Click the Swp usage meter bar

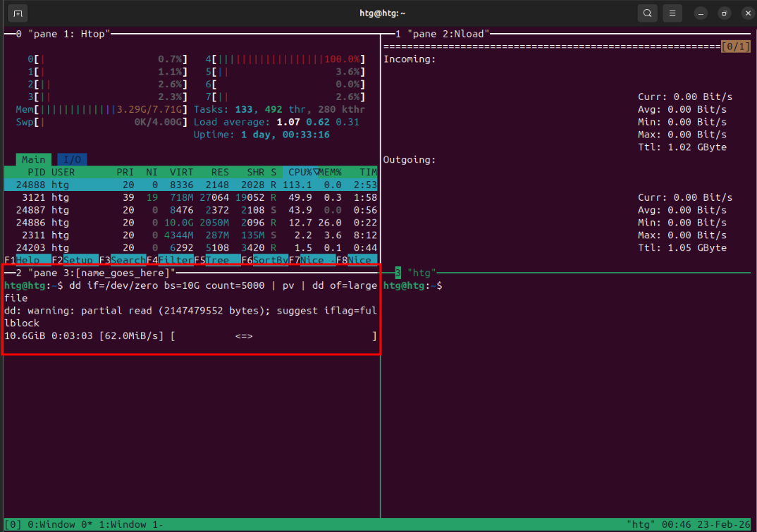click(x=101, y=122)
